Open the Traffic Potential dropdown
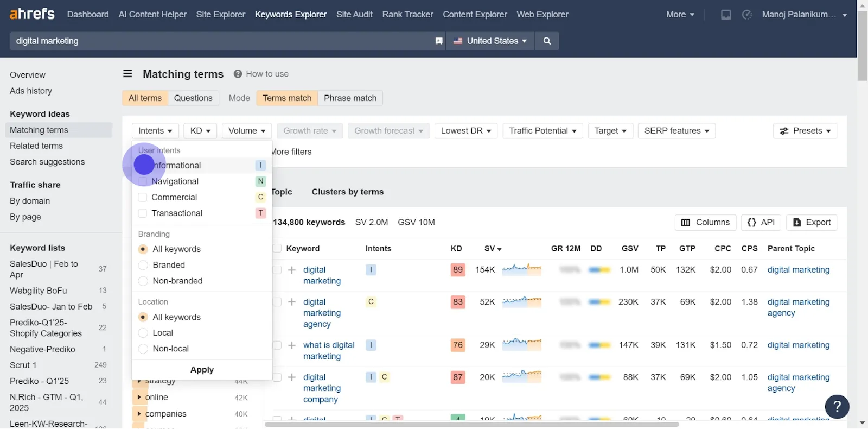Screen dimensions: 868x429 [x=542, y=131]
